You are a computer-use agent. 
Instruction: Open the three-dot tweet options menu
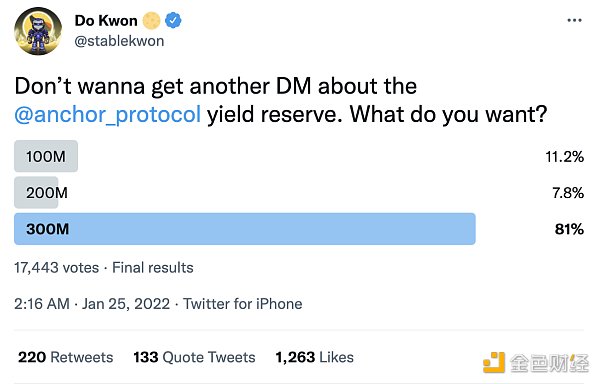574,20
